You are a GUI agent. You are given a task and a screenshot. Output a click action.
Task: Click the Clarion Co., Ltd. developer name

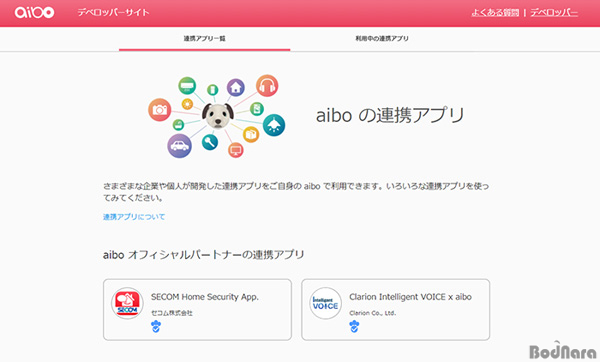coord(372,313)
